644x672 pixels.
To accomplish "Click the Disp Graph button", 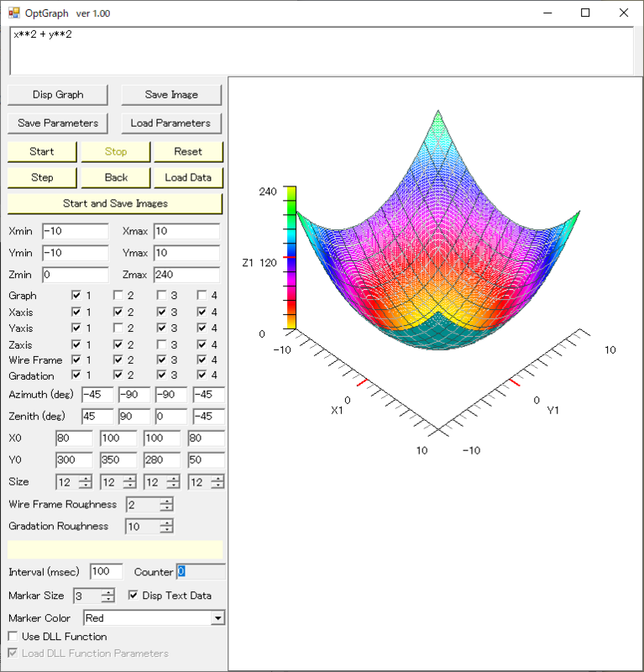I will point(58,95).
